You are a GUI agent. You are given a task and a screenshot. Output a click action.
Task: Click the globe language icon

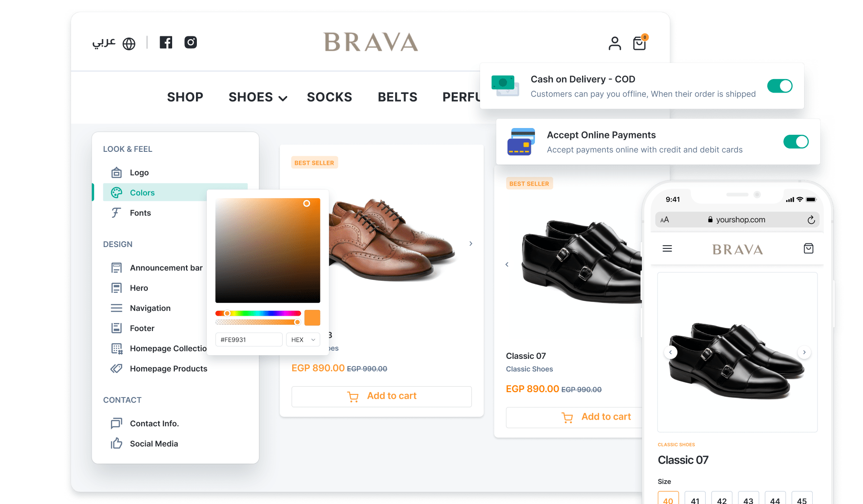(x=129, y=44)
